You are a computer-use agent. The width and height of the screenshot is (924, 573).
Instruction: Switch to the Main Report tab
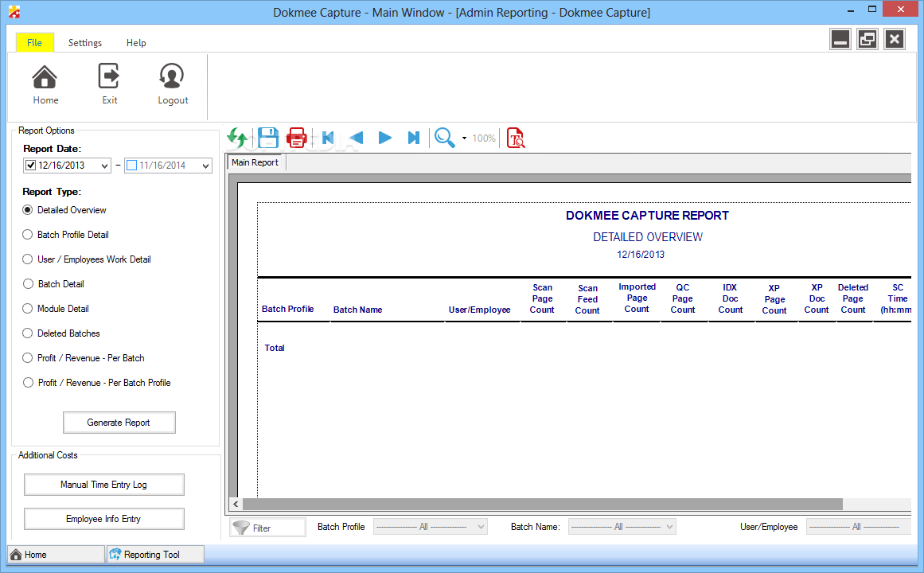(255, 162)
